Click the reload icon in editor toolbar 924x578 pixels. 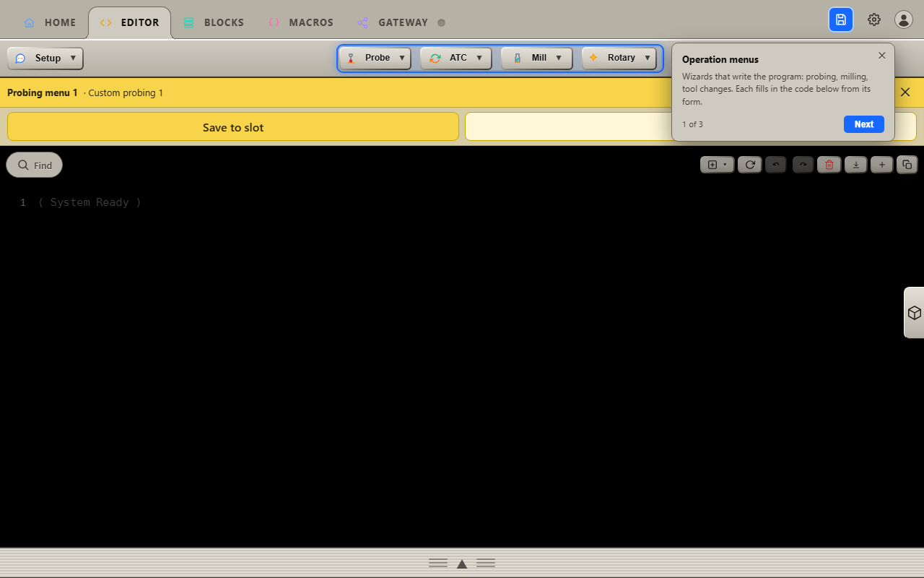click(x=750, y=165)
